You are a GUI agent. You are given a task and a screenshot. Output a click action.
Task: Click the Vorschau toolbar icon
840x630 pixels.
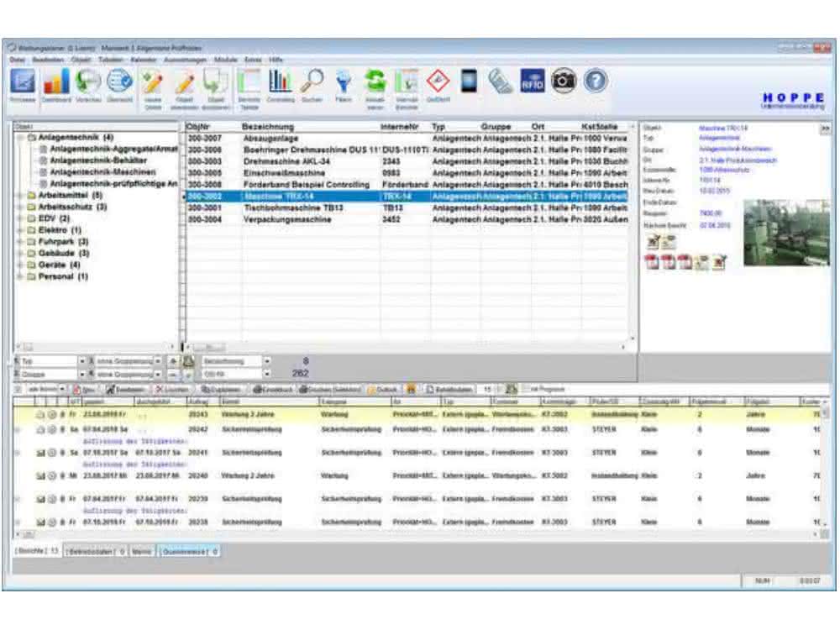click(x=88, y=81)
